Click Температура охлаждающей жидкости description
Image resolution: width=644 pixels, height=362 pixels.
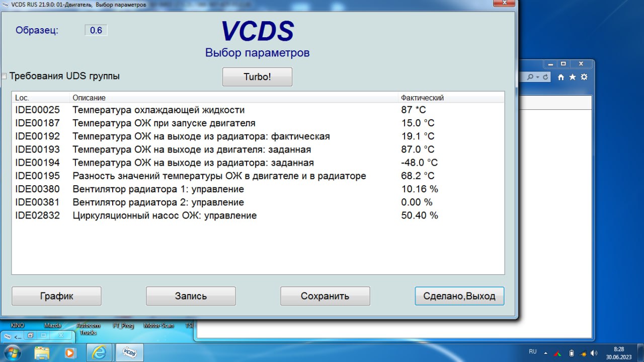pos(158,110)
